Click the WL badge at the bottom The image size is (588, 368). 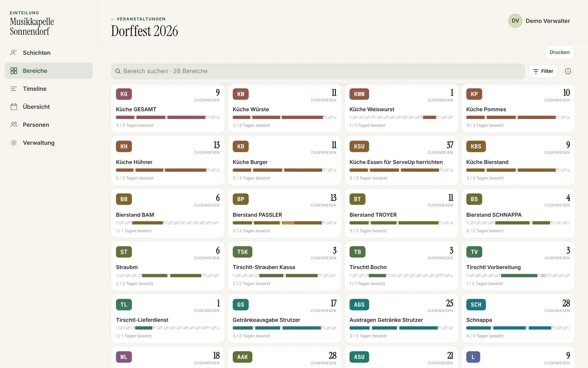click(124, 357)
